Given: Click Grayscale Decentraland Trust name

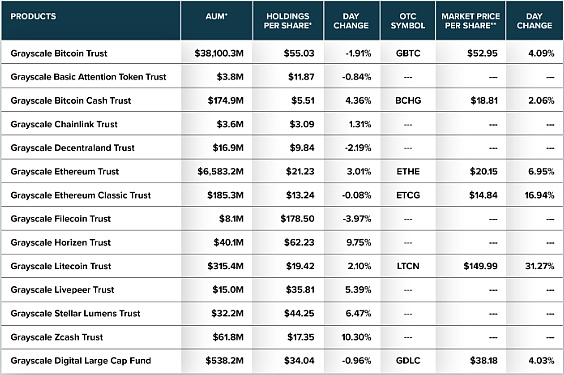Looking at the screenshot, I should pos(73,148).
